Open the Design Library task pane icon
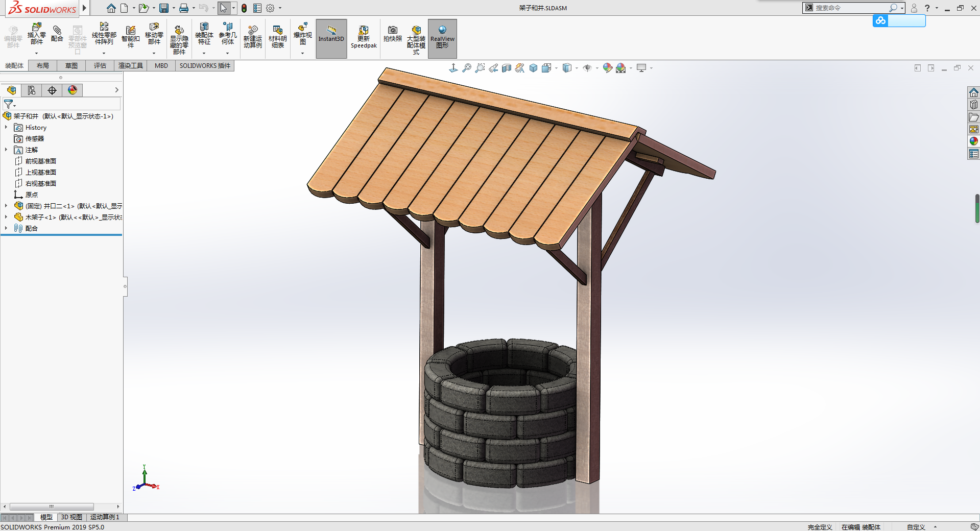Viewport: 980px width, 531px height. coord(974,104)
